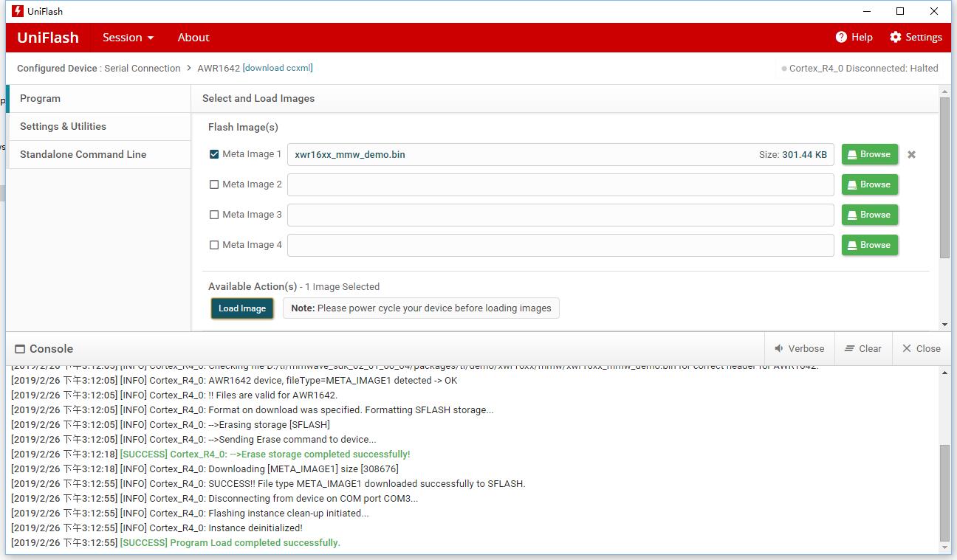Click the power cycle Note message
957x560 pixels.
[421, 308]
